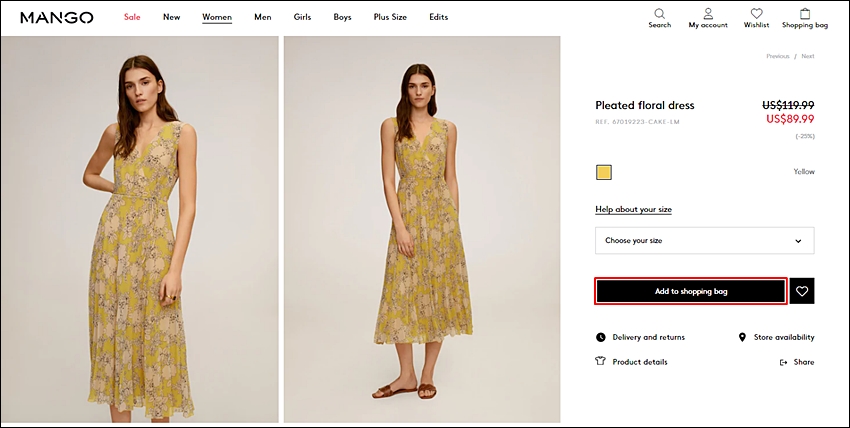
Task: Add dress to wishlist via heart button
Action: (802, 291)
